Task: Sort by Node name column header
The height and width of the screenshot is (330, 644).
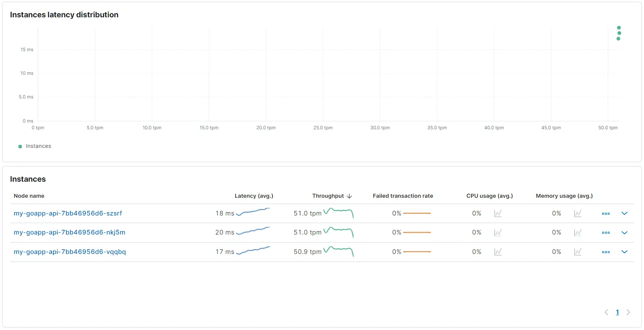Action: (29, 196)
